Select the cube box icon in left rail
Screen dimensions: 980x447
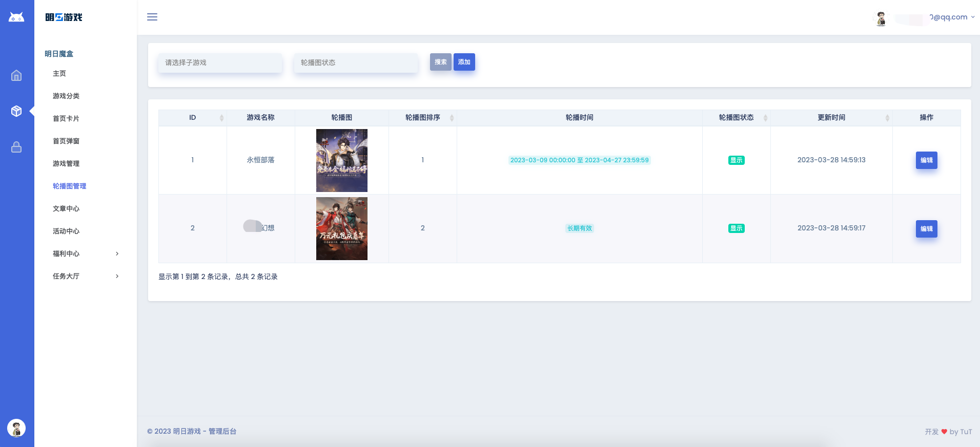pos(16,111)
